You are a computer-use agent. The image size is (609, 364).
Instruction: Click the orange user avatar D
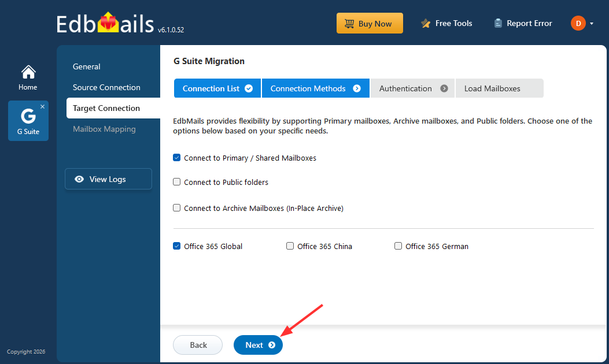578,24
